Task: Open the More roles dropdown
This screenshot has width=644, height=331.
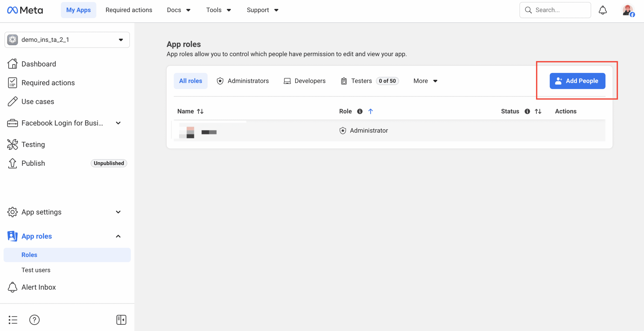Action: pyautogui.click(x=425, y=81)
